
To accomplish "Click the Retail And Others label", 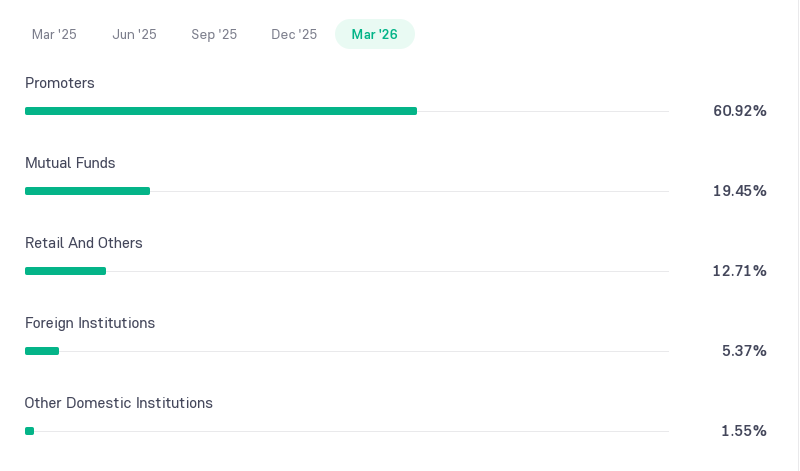I will (x=84, y=243).
